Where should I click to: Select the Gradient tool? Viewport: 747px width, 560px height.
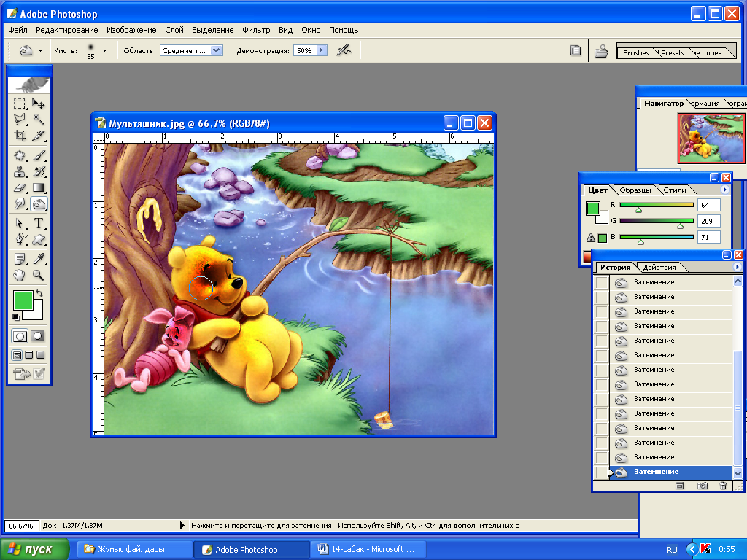pyautogui.click(x=38, y=188)
